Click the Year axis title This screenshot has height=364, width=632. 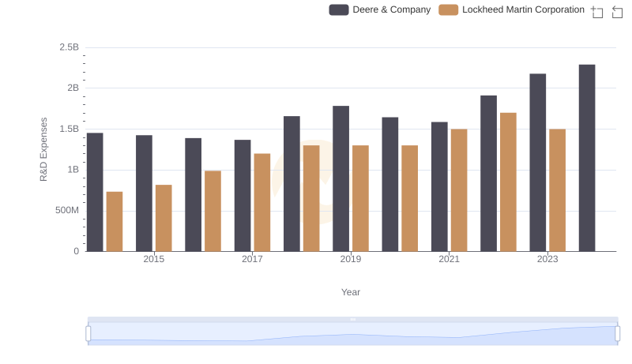351,292
